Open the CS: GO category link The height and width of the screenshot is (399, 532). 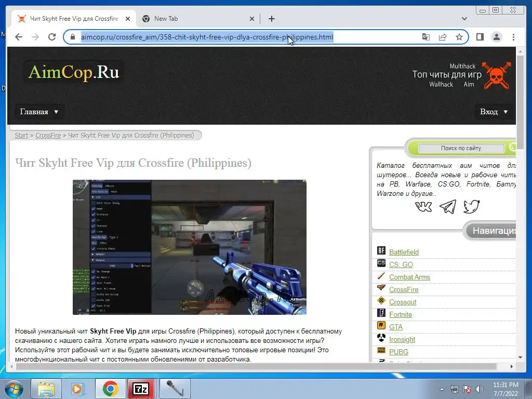(401, 264)
